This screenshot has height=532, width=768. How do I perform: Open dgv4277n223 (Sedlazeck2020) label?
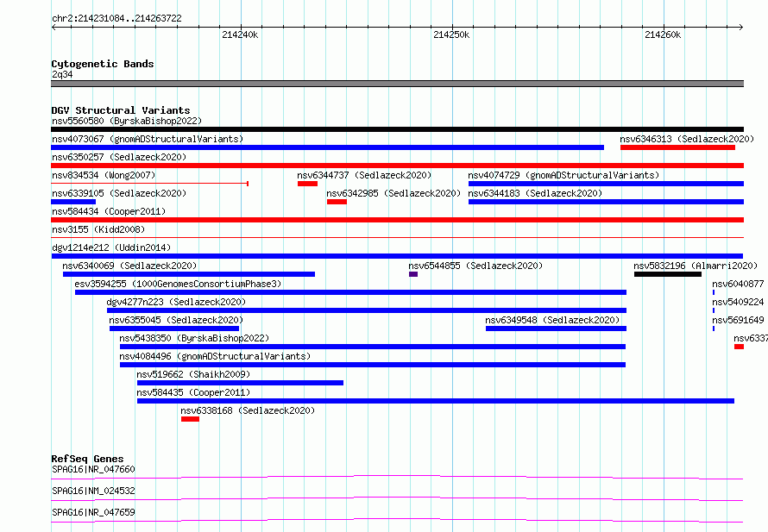[176, 302]
